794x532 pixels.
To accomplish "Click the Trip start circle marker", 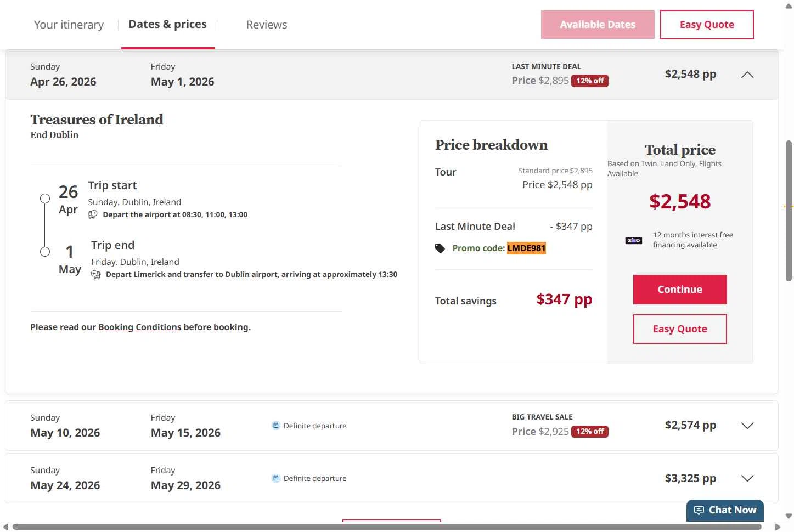I will point(45,199).
